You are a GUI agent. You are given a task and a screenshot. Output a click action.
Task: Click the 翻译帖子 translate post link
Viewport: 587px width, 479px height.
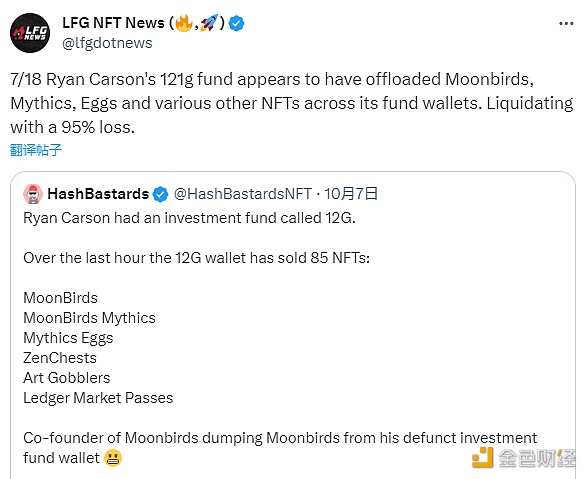pos(36,150)
